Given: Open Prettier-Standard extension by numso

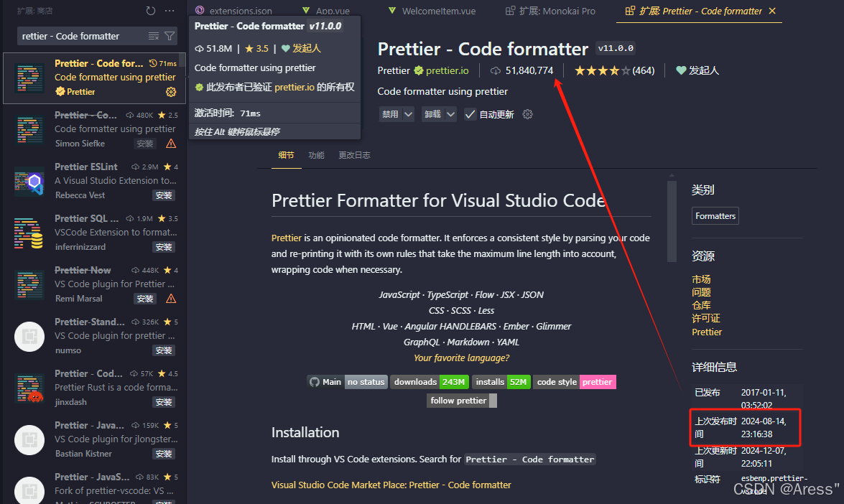Looking at the screenshot, I should tap(94, 336).
